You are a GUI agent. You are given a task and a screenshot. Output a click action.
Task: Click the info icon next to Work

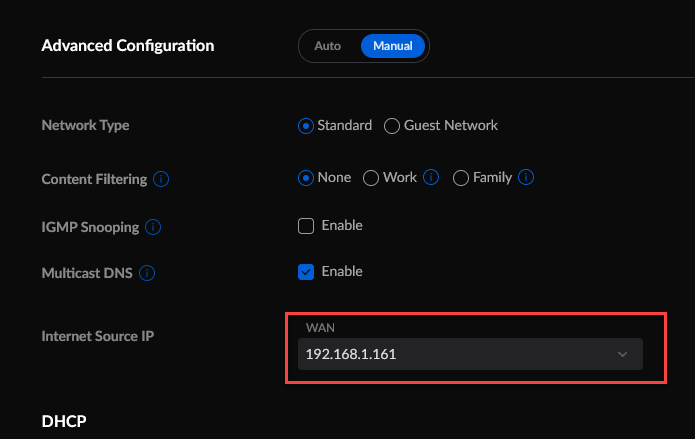point(431,178)
